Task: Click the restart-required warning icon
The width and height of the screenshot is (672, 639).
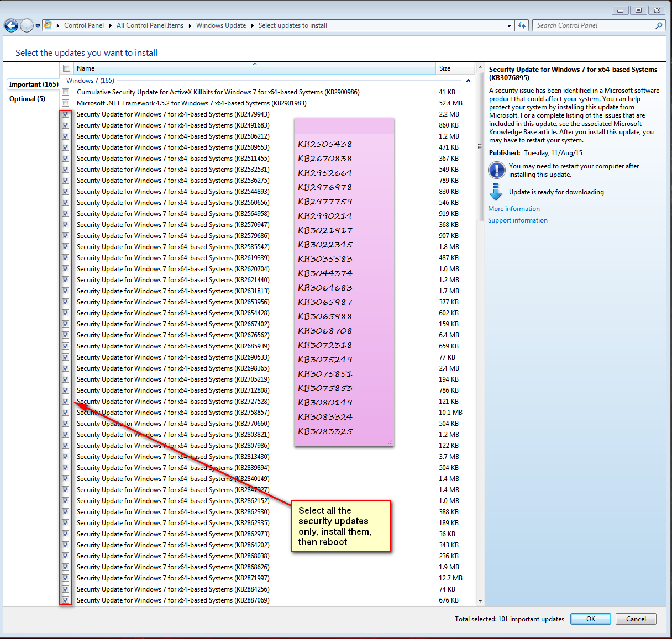Action: 496,170
